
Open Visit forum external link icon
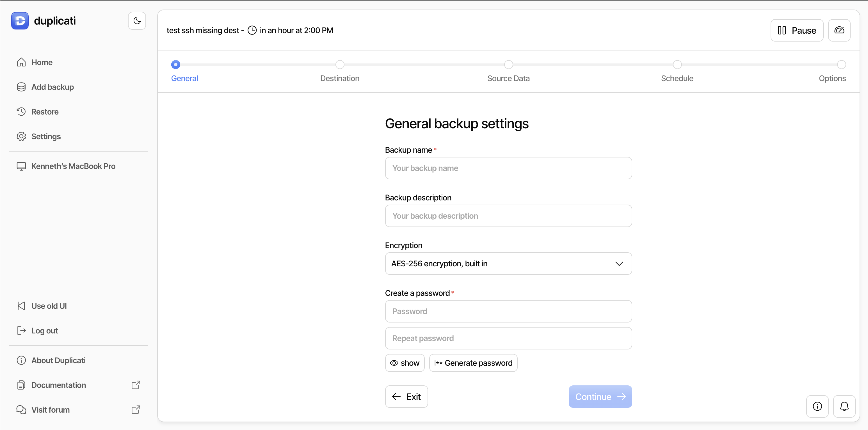pyautogui.click(x=136, y=410)
